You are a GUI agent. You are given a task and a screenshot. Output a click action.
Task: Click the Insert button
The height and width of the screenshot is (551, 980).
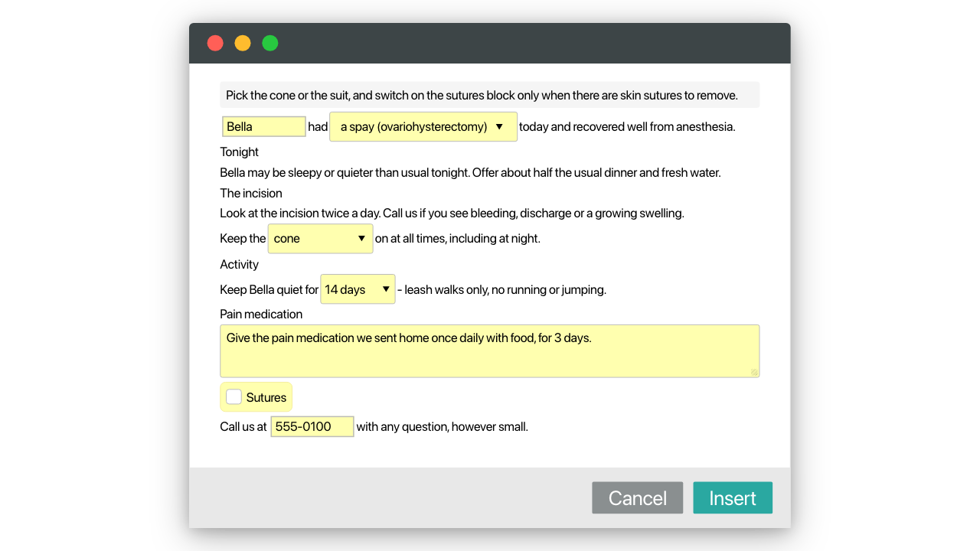(733, 497)
